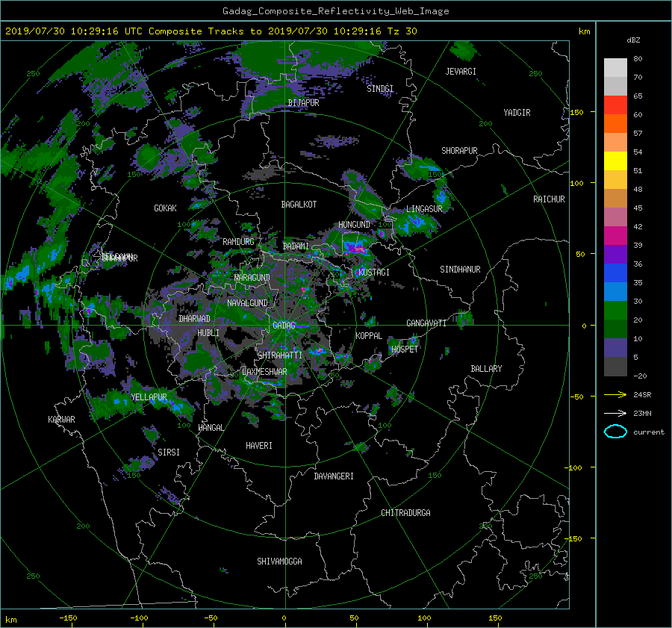Click the yellow 51-54 dBZ legend swatch
This screenshot has width=672, height=628.
pos(615,161)
